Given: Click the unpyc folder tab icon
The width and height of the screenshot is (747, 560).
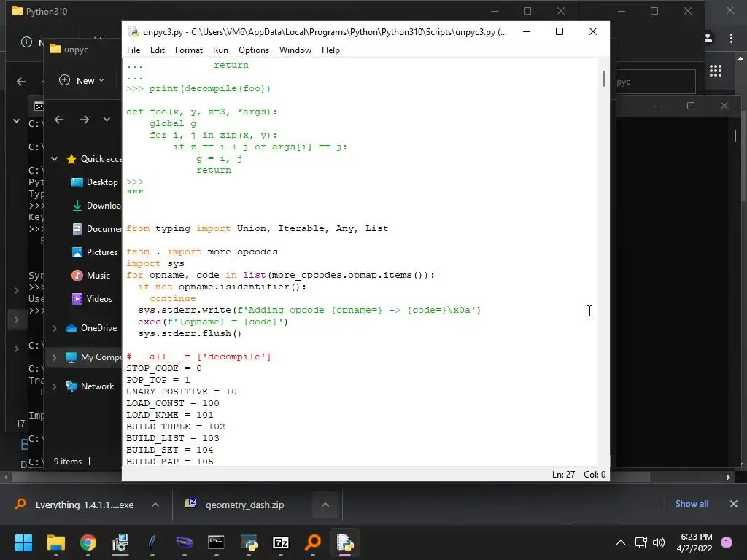Looking at the screenshot, I should click(55, 49).
